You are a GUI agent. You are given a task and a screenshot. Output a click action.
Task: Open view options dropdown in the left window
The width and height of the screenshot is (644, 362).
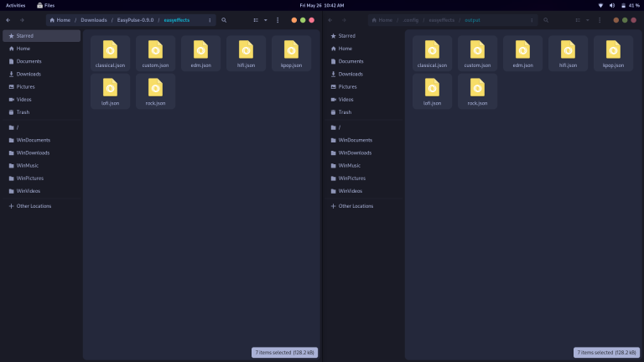pyautogui.click(x=266, y=19)
